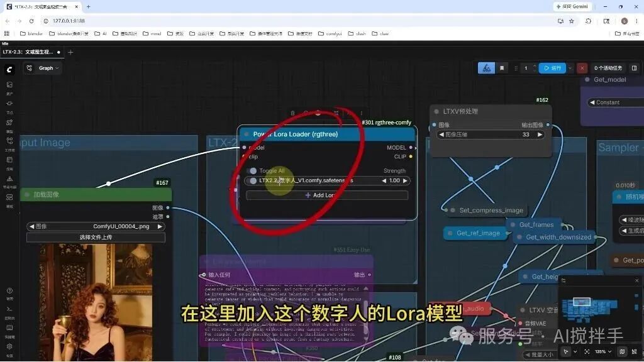644x362 pixels.
Task: Open the workflows sidebar icon
Action: 9,141
